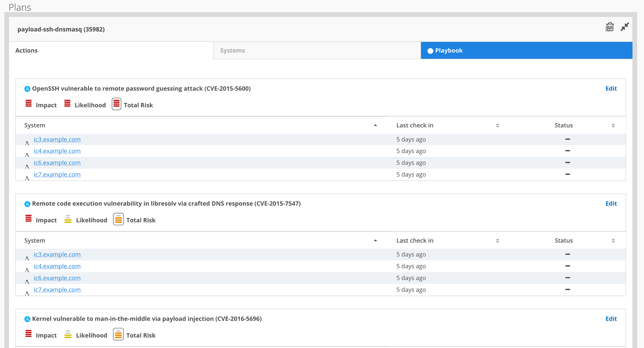Viewport: 644px width, 348px height.
Task: Edit the libresolv CVE-2015-7547 action
Action: [611, 204]
